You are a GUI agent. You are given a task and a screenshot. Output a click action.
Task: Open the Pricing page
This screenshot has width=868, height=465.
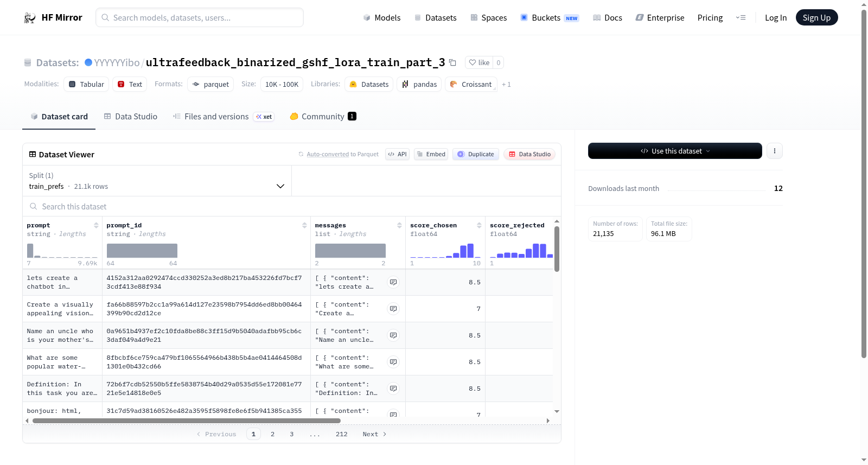click(x=710, y=18)
